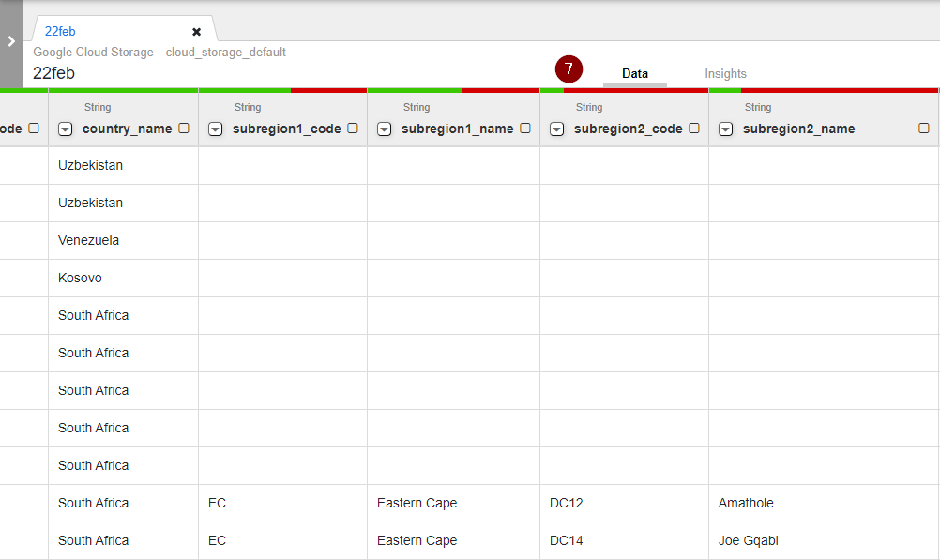Close the 22feb tab

pos(196,31)
